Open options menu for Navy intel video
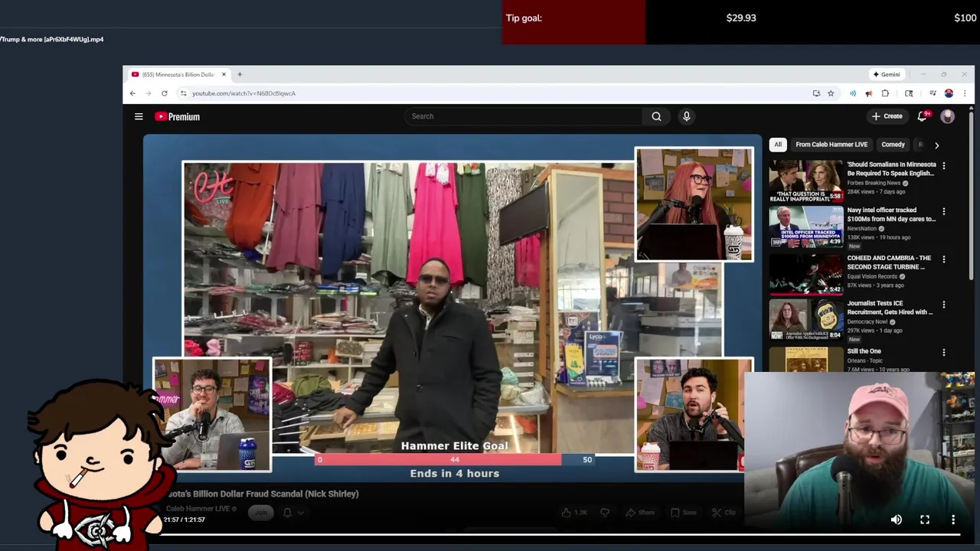Viewport: 980px width, 551px height. [x=943, y=211]
